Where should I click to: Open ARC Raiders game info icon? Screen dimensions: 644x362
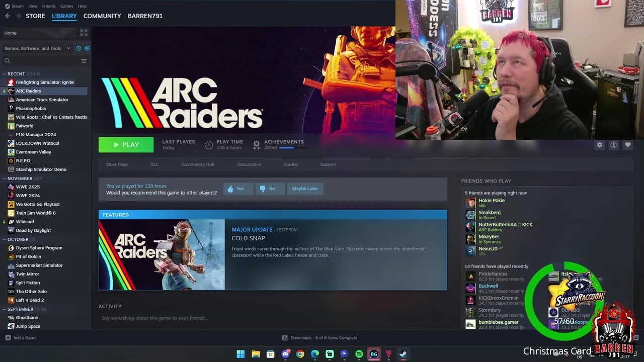pos(613,145)
